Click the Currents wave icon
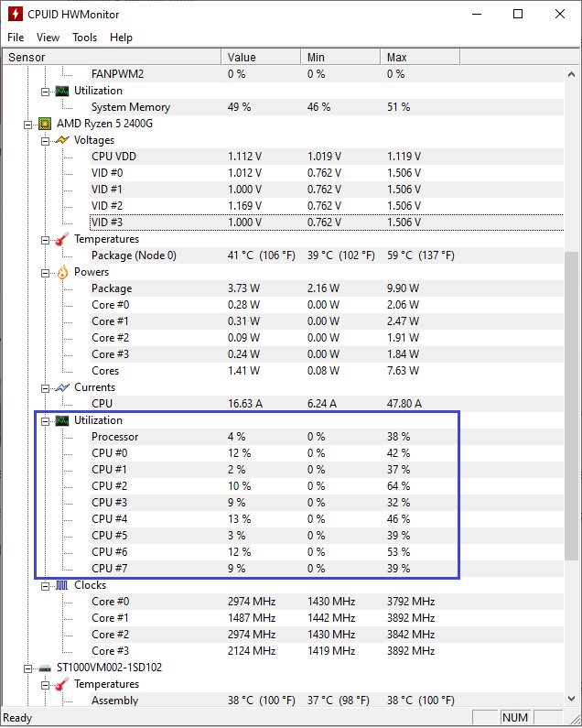 [x=62, y=387]
